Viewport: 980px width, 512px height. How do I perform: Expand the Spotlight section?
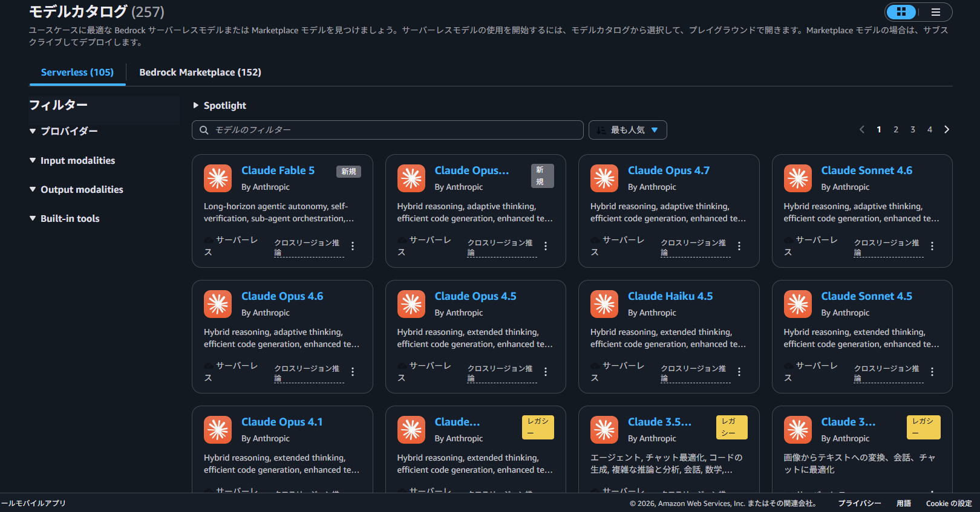[x=220, y=105]
